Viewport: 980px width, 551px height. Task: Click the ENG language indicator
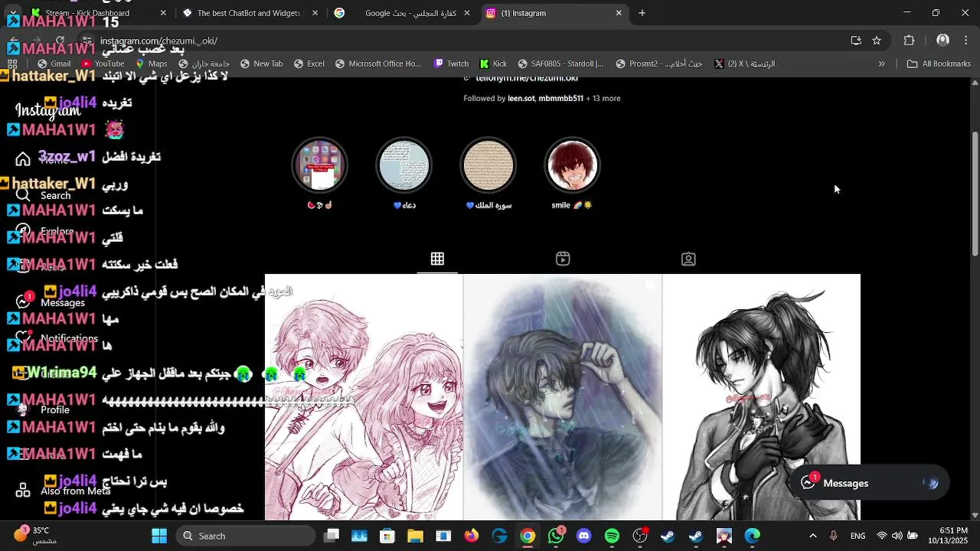coord(858,536)
